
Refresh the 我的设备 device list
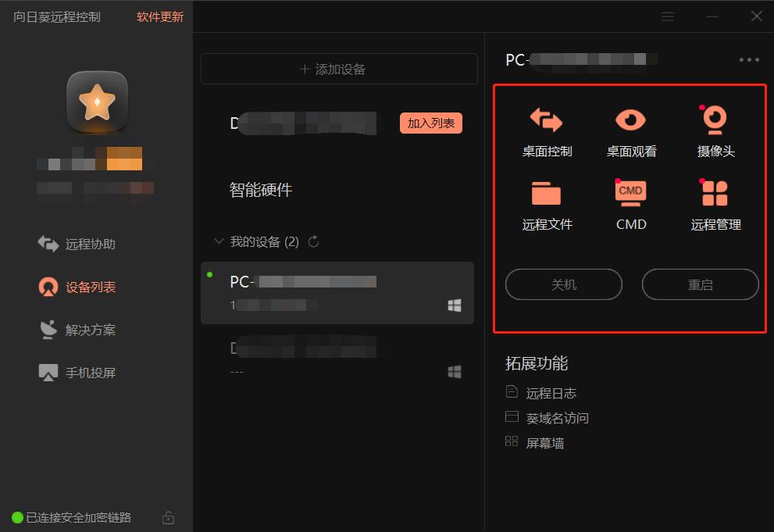313,242
